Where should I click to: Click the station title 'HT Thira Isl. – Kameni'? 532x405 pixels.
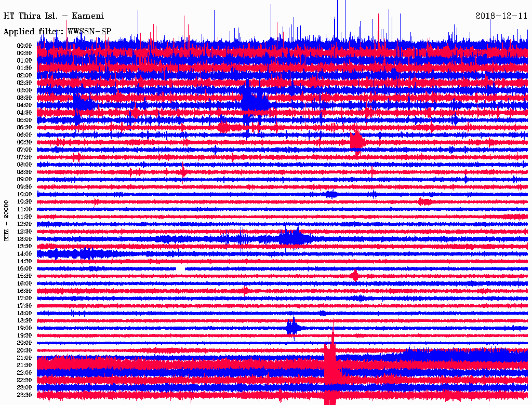(x=54, y=16)
